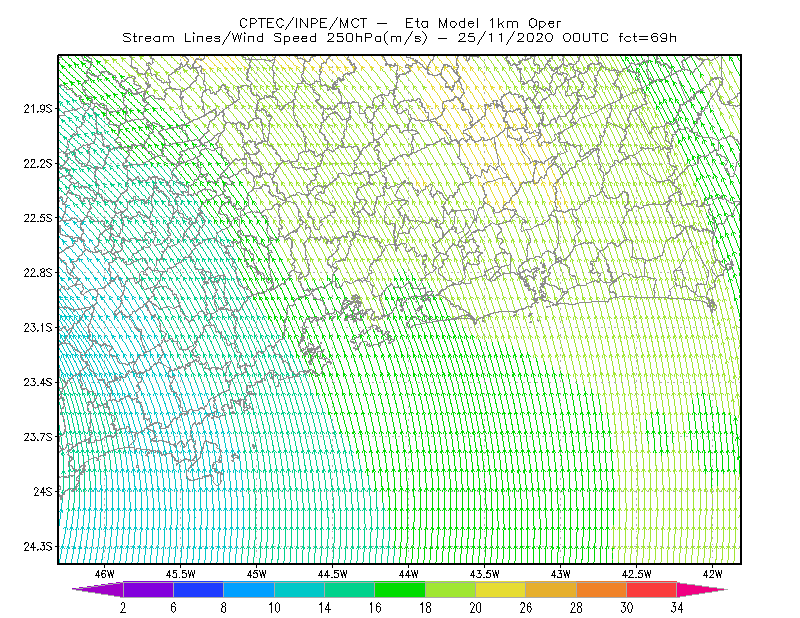Screen dimensions: 800x618
Task: Click the orange 28–30 legend segment
Action: pyautogui.click(x=602, y=589)
